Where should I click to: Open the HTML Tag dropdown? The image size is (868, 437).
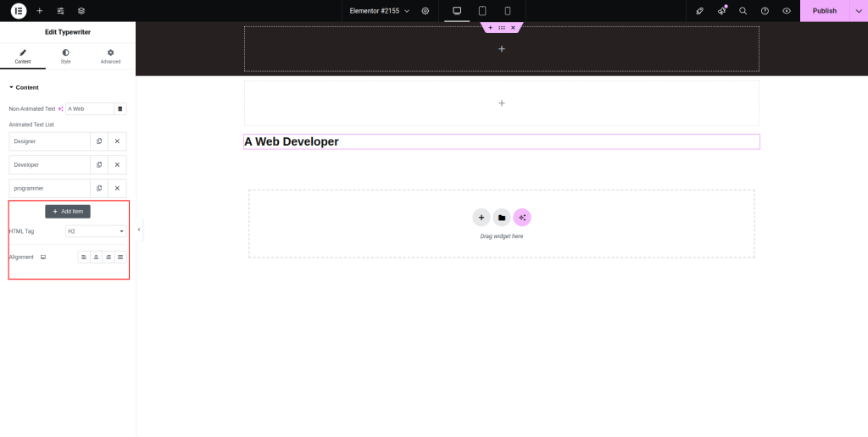pyautogui.click(x=96, y=231)
